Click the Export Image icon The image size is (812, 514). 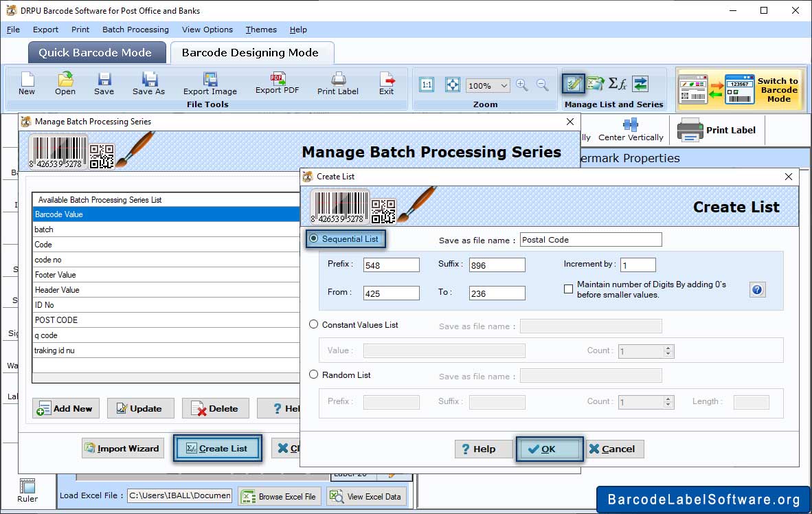click(210, 84)
